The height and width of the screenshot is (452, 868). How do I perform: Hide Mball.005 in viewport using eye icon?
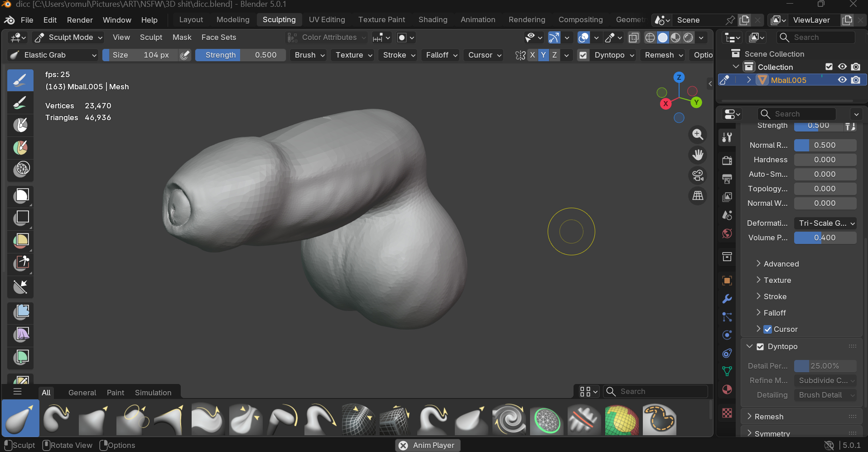[842, 80]
